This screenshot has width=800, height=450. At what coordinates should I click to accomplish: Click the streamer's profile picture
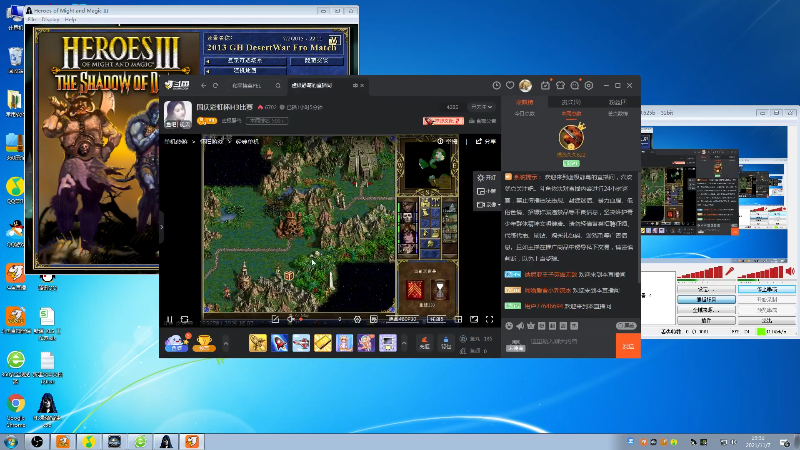click(x=178, y=114)
